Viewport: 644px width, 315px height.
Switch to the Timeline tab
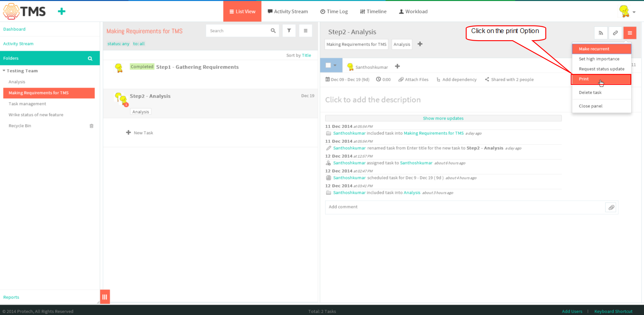373,12
